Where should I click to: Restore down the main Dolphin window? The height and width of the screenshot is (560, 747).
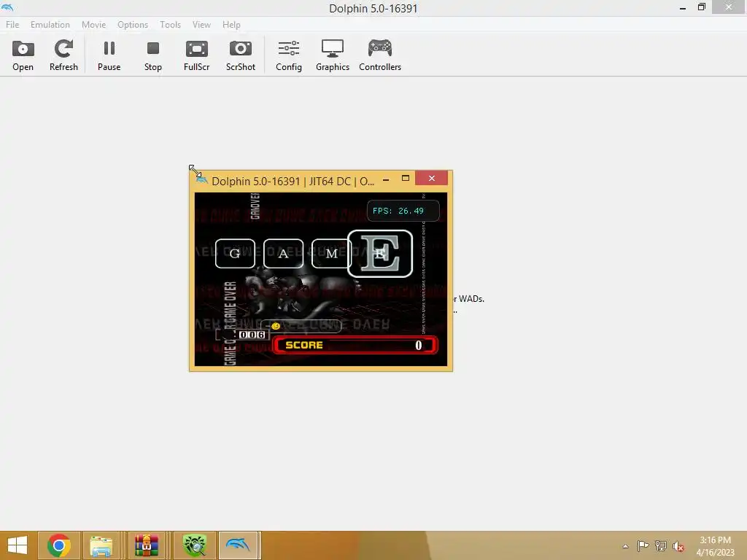coord(701,7)
